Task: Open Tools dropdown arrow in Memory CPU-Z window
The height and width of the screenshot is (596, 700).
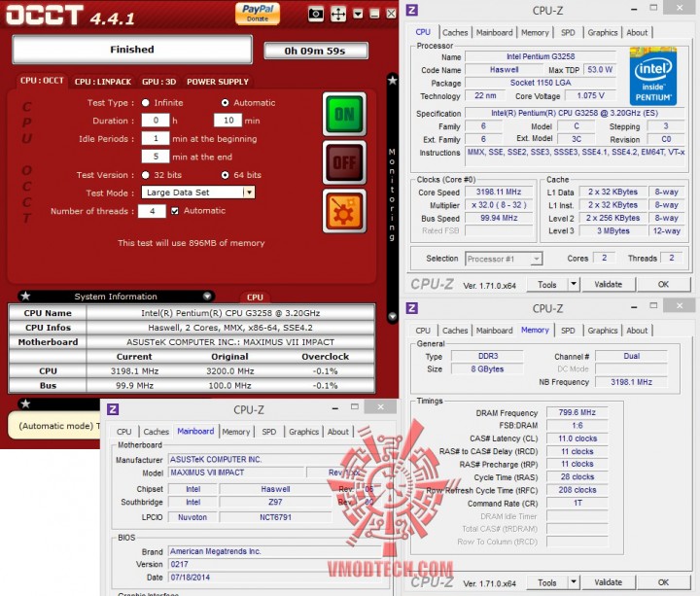Action: click(574, 582)
